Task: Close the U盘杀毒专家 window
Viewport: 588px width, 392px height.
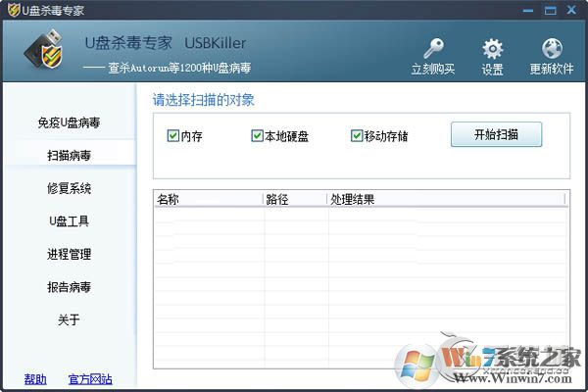Action: click(x=571, y=10)
